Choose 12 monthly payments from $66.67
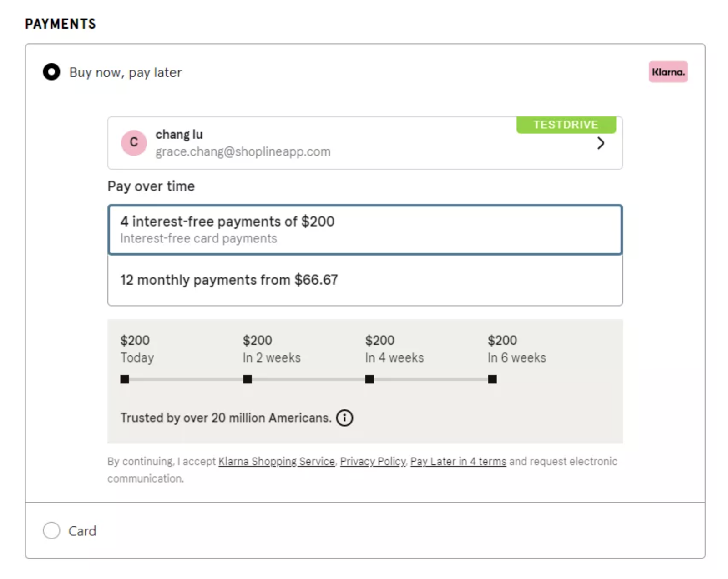The height and width of the screenshot is (579, 728). pos(365,280)
